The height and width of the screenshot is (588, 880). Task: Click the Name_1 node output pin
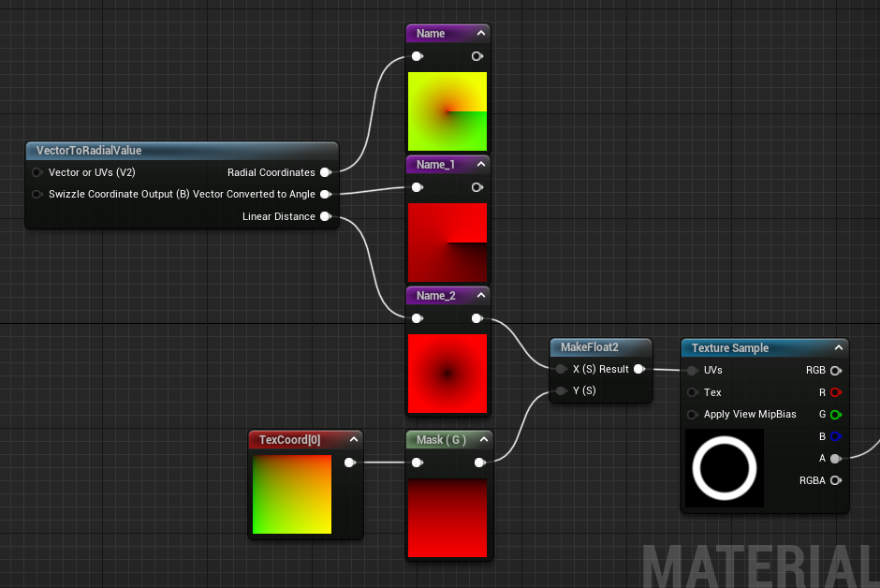(477, 187)
